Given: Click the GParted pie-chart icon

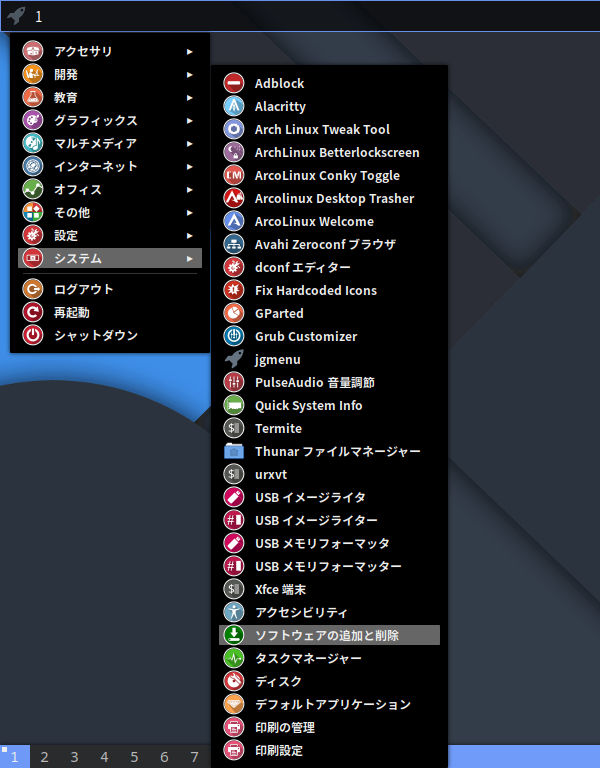Looking at the screenshot, I should 234,313.
